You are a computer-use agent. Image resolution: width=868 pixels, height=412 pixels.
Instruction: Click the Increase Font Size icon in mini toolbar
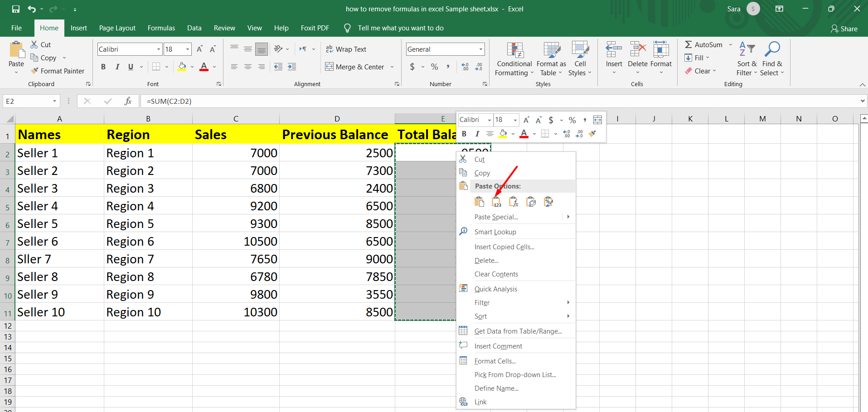526,120
